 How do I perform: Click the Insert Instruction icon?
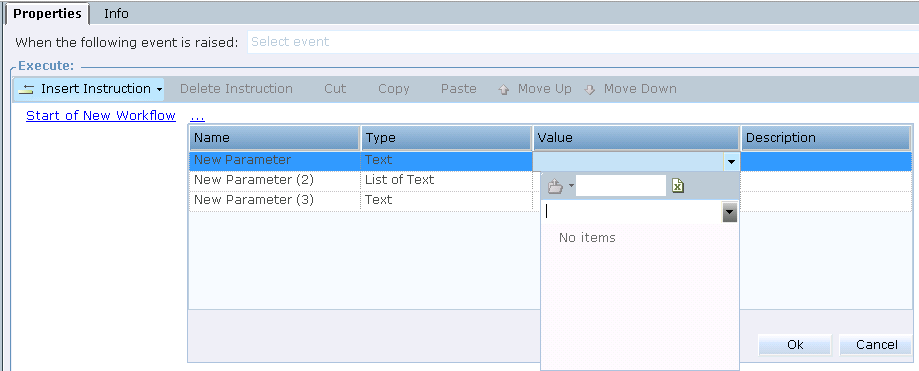click(x=26, y=89)
